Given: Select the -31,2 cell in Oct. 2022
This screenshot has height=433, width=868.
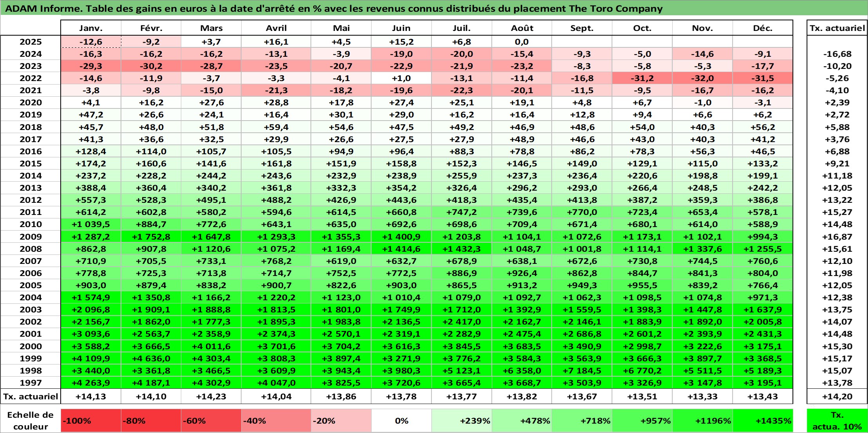Looking at the screenshot, I should click(x=642, y=78).
